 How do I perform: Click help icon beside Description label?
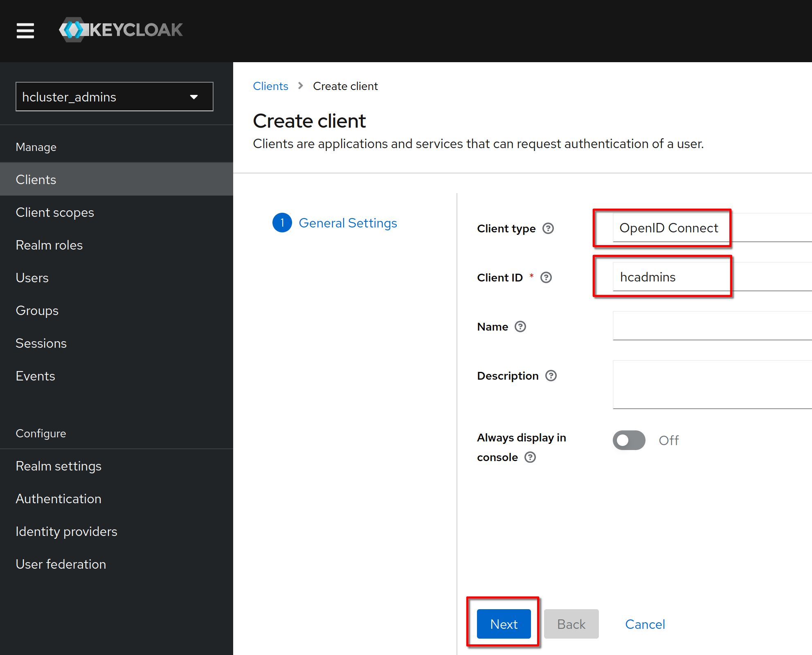click(551, 376)
